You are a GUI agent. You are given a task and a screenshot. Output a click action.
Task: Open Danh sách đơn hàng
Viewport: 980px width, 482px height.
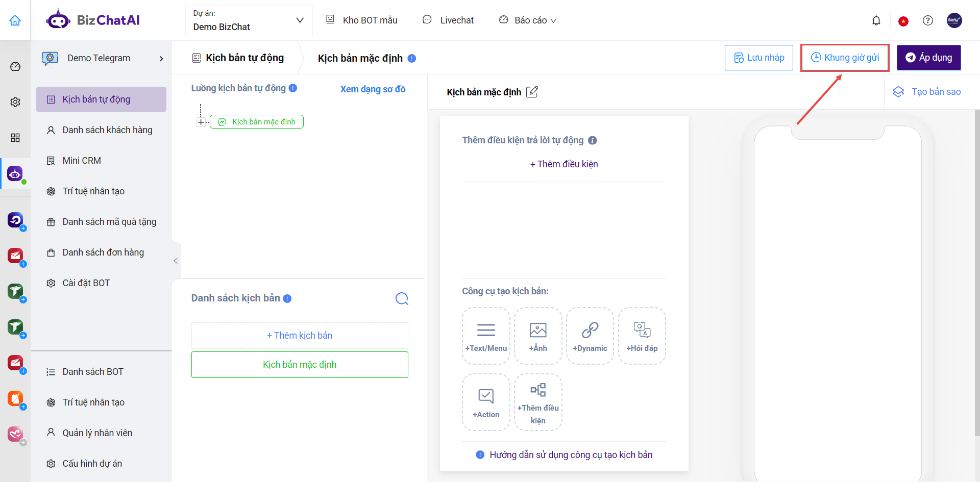(x=101, y=252)
